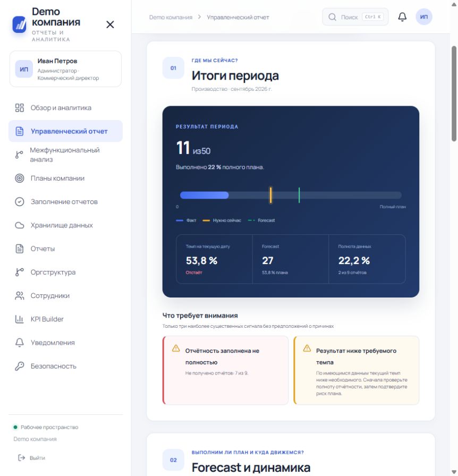Viewport: 458px width, 476px height.
Task: Click warning icon on Отчётность заполнена card
Action: (176, 348)
